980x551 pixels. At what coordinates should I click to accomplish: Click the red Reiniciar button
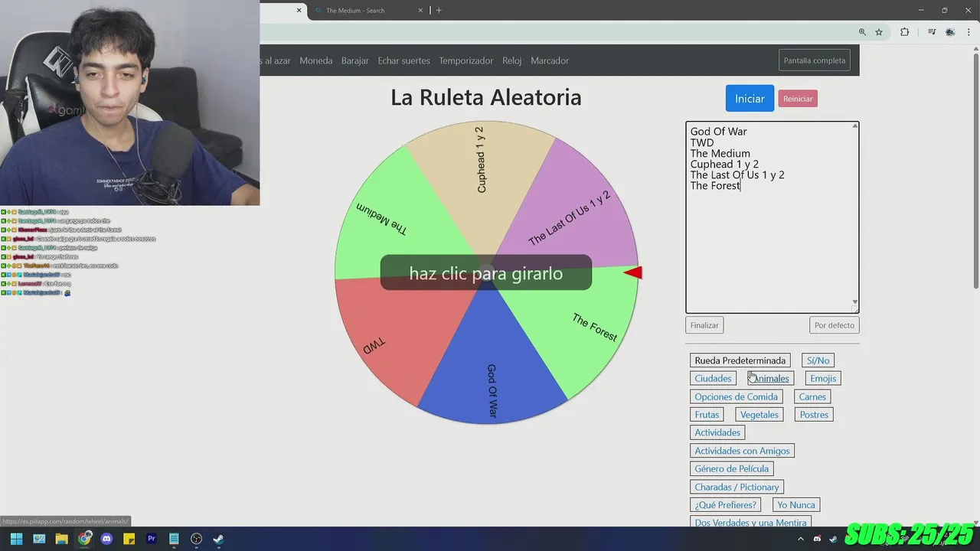click(x=798, y=99)
